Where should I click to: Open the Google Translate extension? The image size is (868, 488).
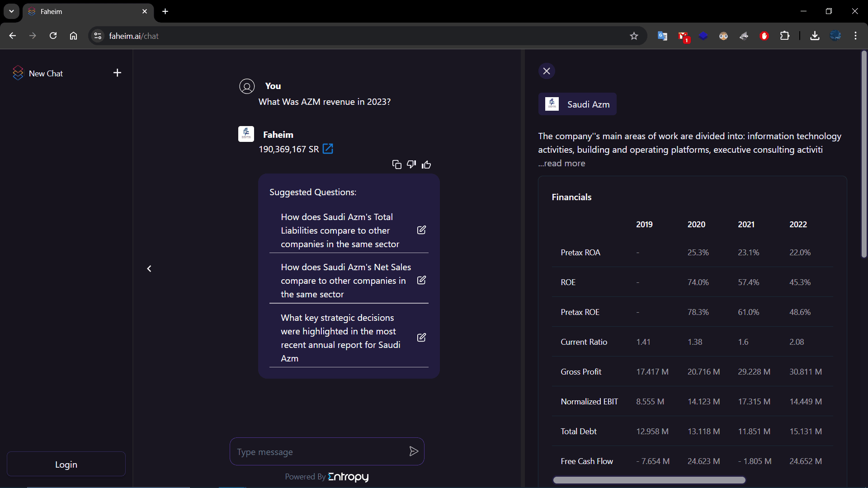pyautogui.click(x=662, y=36)
